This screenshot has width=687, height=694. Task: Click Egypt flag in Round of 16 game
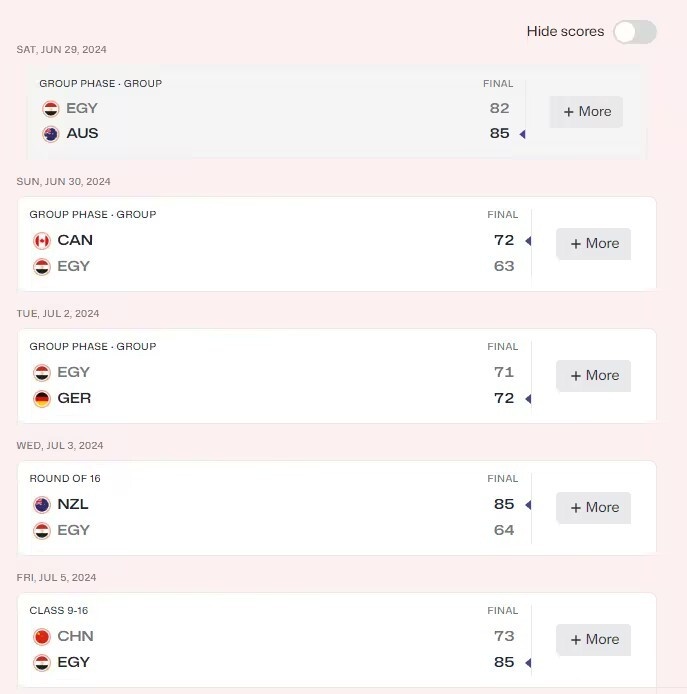tap(42, 531)
